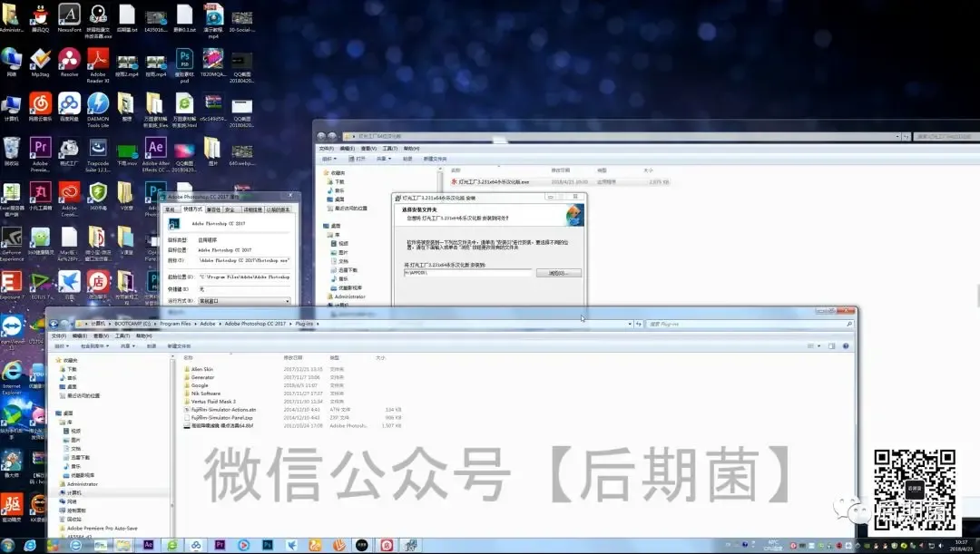The image size is (980, 554).
Task: Click the 浏览 browse button in installer
Action: click(x=559, y=273)
